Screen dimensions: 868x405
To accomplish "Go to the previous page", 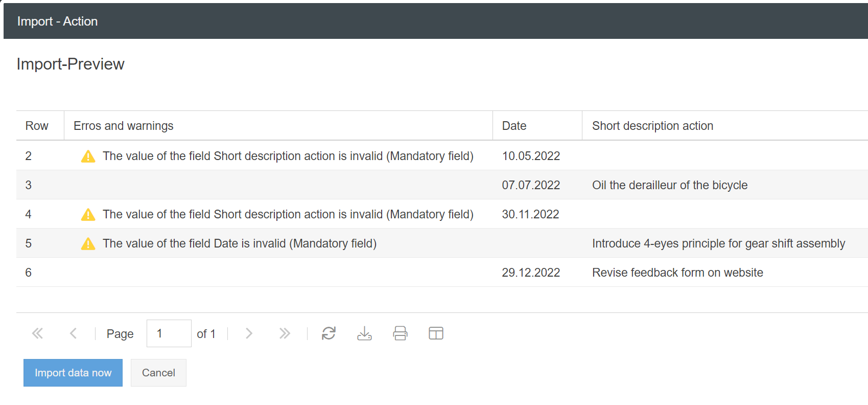I will 73,333.
